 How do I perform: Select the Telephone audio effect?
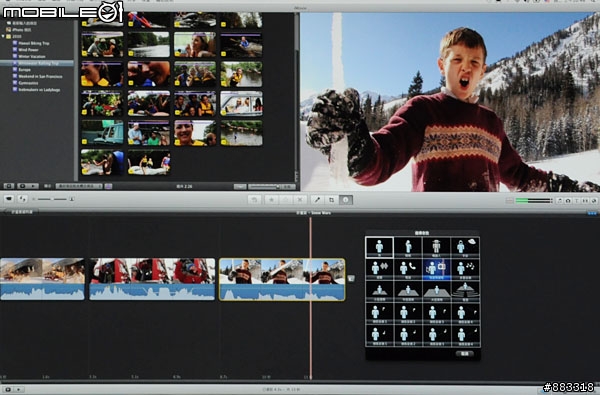408,269
